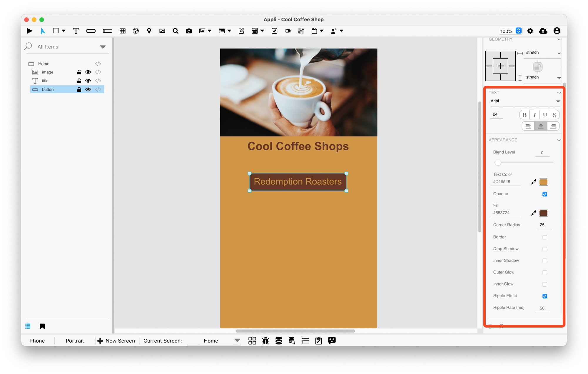The width and height of the screenshot is (588, 374).
Task: Select the rectangle shape tool
Action: coord(56,31)
